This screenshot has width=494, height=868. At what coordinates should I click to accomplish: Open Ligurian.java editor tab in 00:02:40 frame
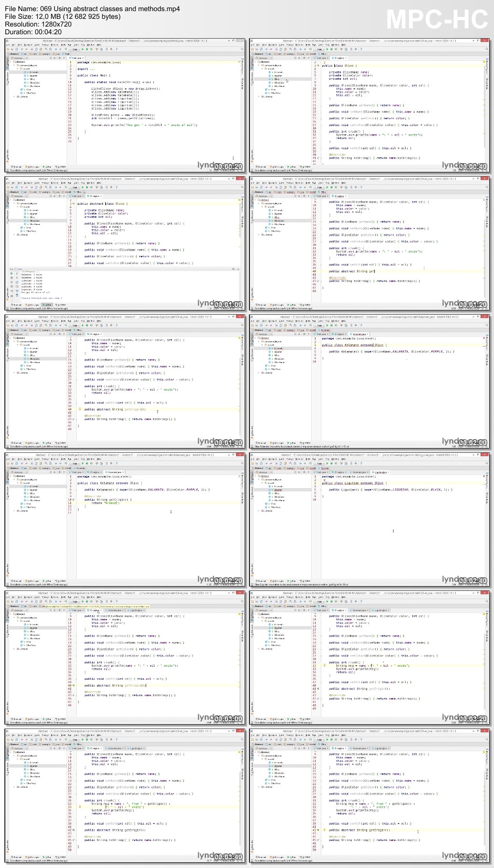coord(380,472)
